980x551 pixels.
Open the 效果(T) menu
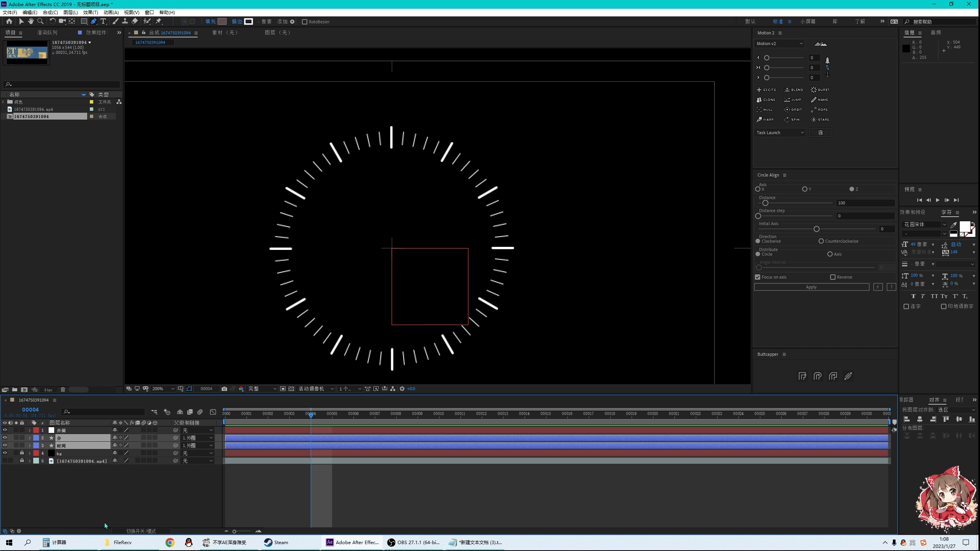91,12
